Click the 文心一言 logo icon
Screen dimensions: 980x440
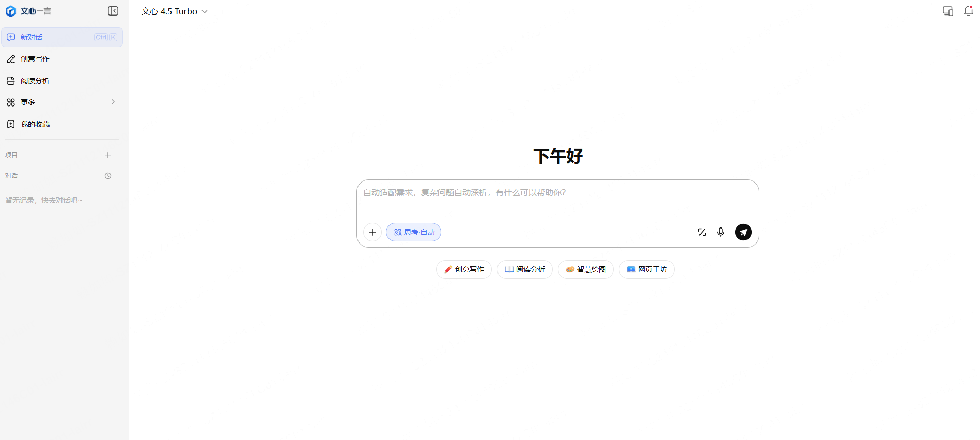click(x=11, y=11)
